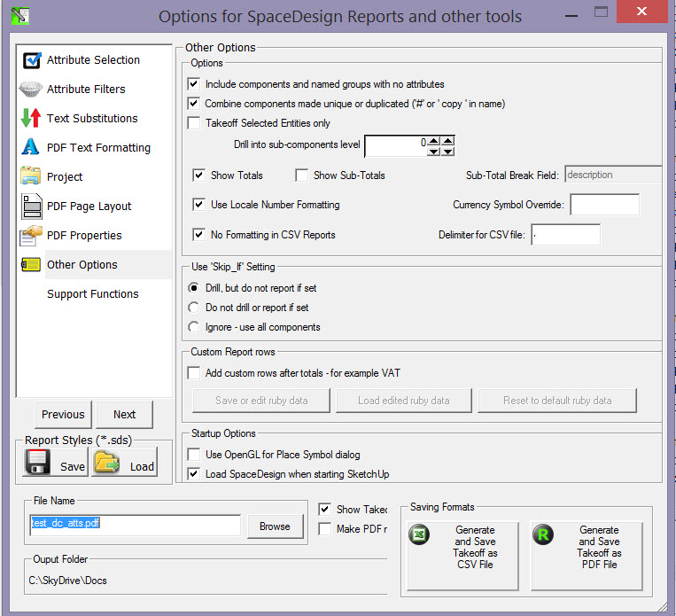This screenshot has width=676, height=616.
Task: Select Drill, but do not report if set
Action: tap(193, 288)
